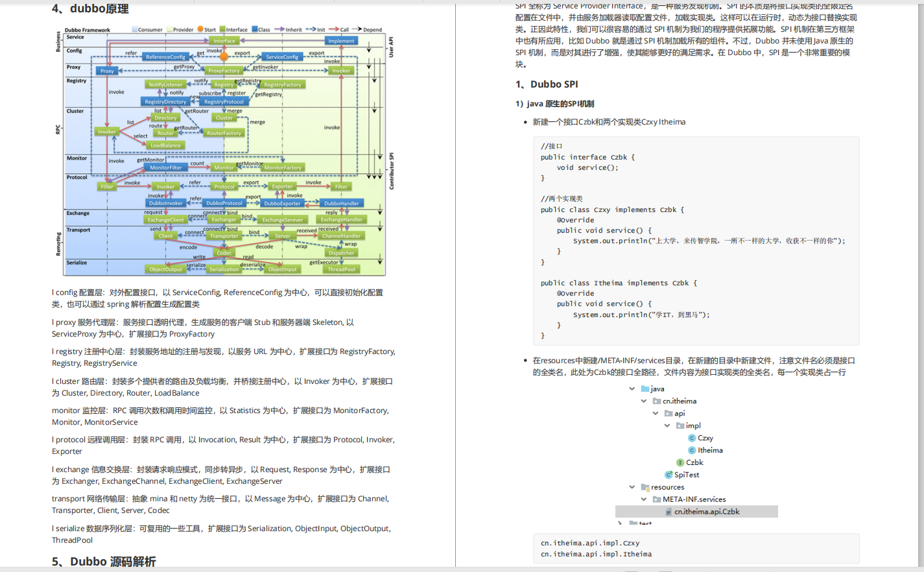The image size is (924, 572).
Task: Click the ReferenceConfig node in diagram
Action: (x=165, y=57)
